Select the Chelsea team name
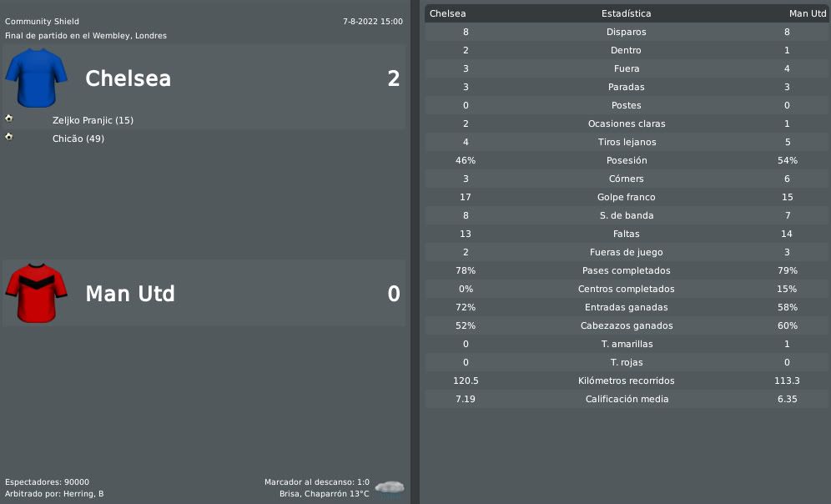Screen dimensions: 831x504 click(x=128, y=78)
